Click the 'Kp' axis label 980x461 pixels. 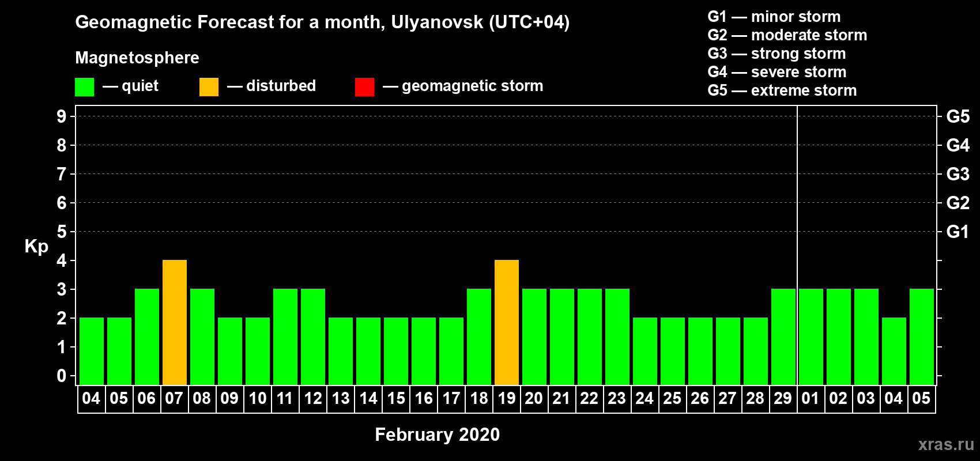pyautogui.click(x=36, y=247)
